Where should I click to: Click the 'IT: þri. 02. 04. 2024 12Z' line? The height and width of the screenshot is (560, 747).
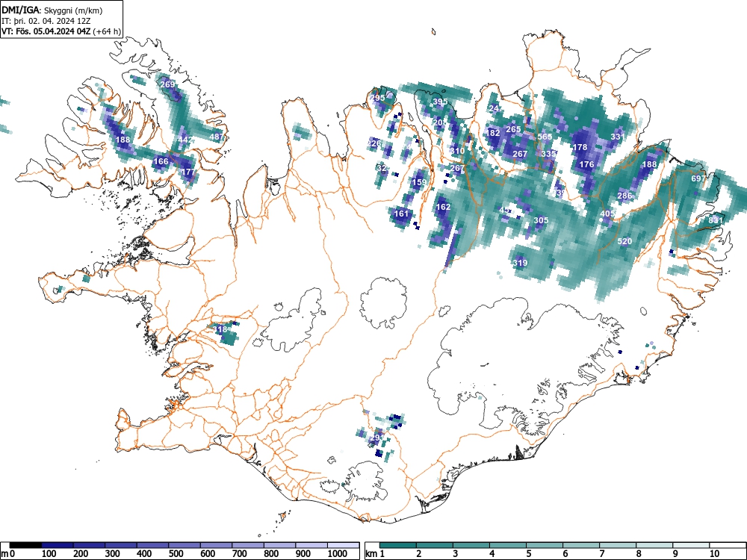[46, 21]
